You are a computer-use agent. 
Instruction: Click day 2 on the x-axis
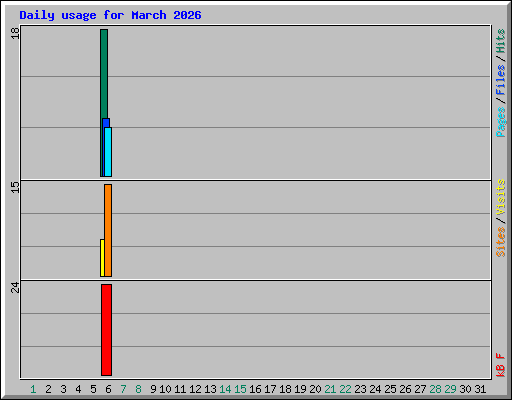(x=48, y=389)
